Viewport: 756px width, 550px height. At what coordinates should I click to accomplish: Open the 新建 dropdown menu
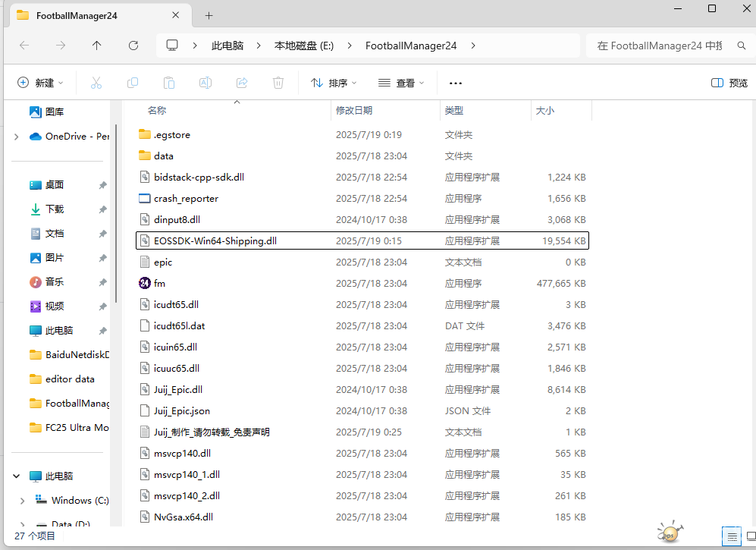click(40, 83)
